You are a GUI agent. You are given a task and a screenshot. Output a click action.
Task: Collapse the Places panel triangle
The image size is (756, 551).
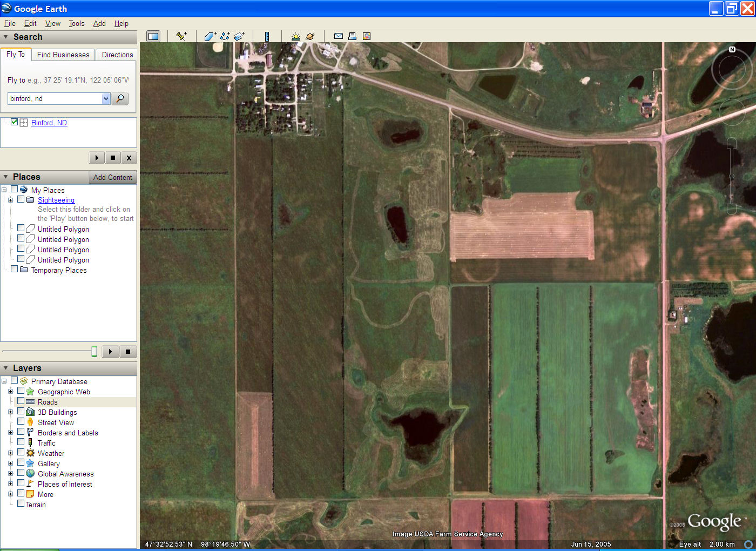pos(6,177)
